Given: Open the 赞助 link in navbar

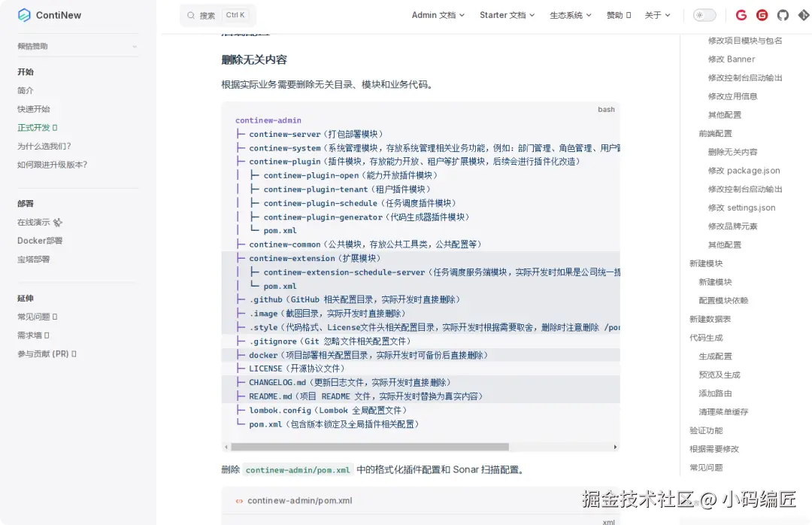Looking at the screenshot, I should pyautogui.click(x=618, y=15).
